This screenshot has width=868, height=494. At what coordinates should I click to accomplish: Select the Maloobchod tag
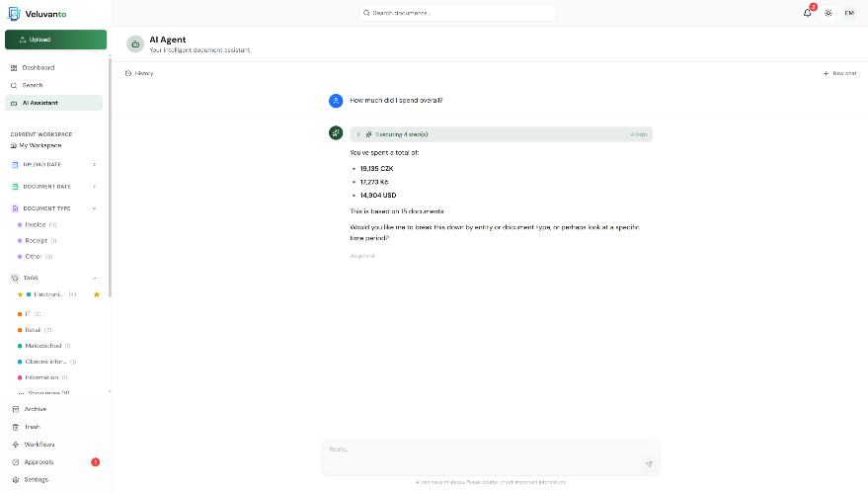pyautogui.click(x=43, y=346)
